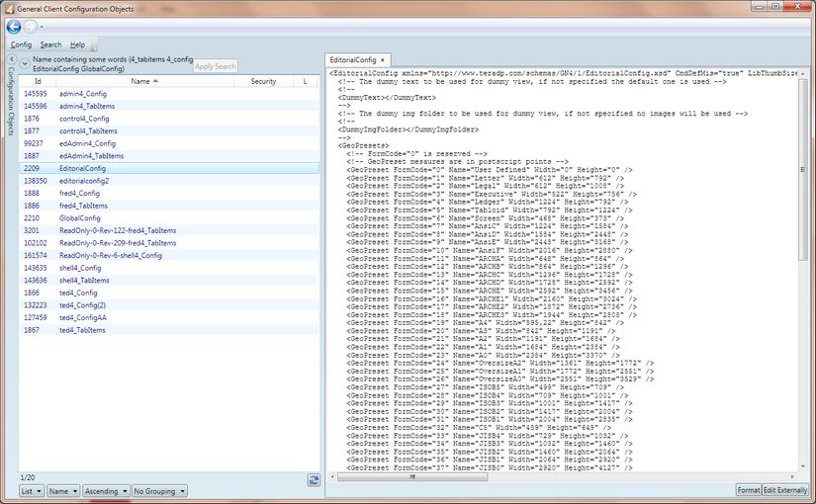Click scroll-right arrow of XML editor
The height and width of the screenshot is (504, 816).
[x=792, y=476]
